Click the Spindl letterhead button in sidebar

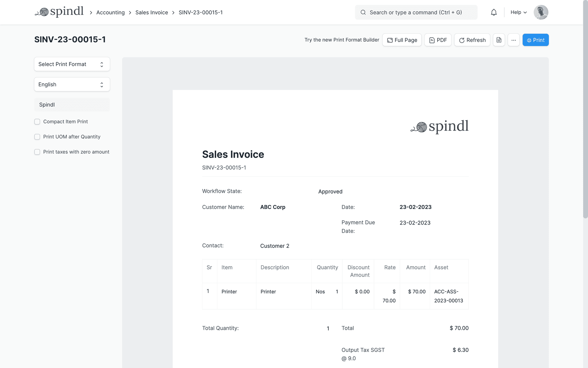(72, 105)
